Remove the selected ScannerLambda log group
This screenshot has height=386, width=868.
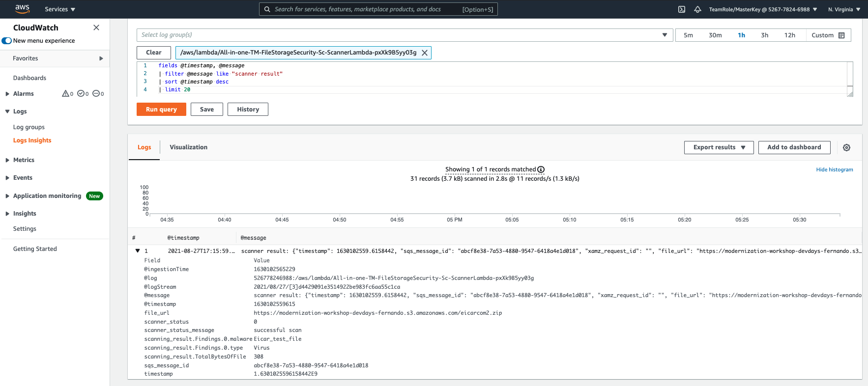[425, 53]
